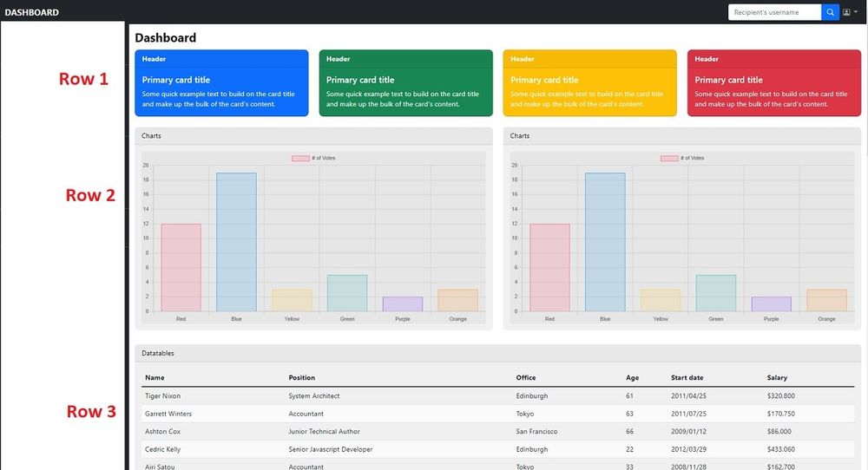Sort table by Age column header
The image size is (868, 470).
pos(632,378)
